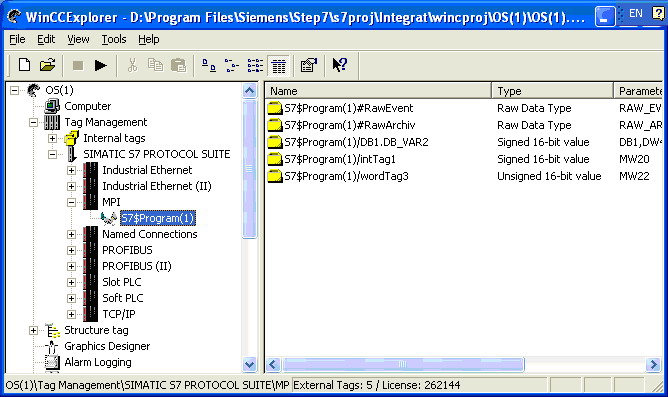Switch to large icons view
Screen dimensions: 668x397
pyautogui.click(x=209, y=66)
